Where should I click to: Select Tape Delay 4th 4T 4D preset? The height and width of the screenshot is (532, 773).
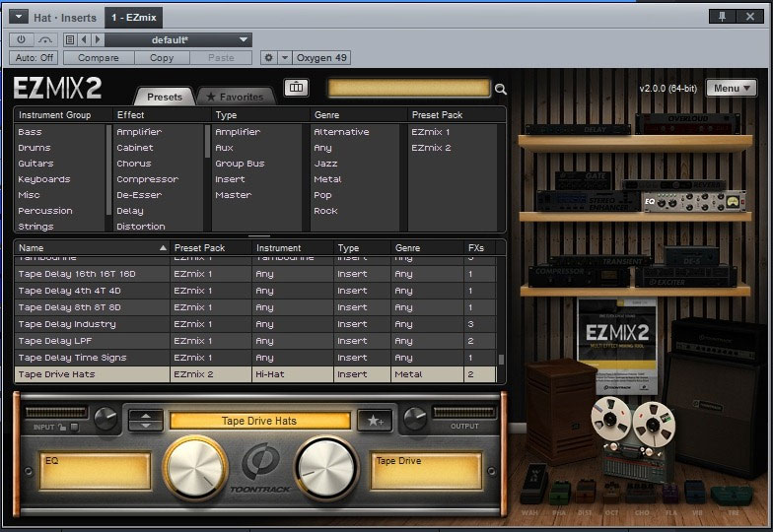pos(254,291)
